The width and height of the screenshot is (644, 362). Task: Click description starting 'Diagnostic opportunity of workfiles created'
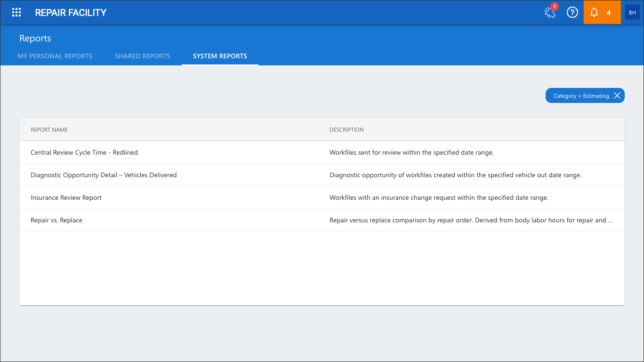455,175
